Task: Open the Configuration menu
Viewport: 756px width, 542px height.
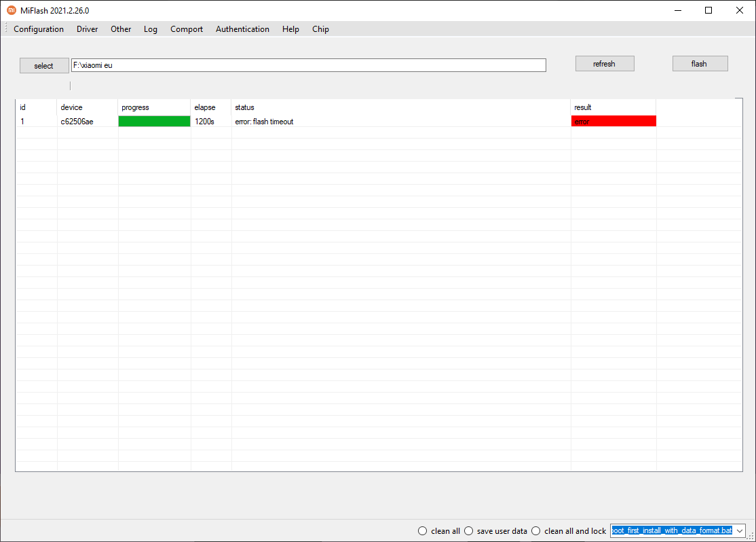Action: coord(39,29)
